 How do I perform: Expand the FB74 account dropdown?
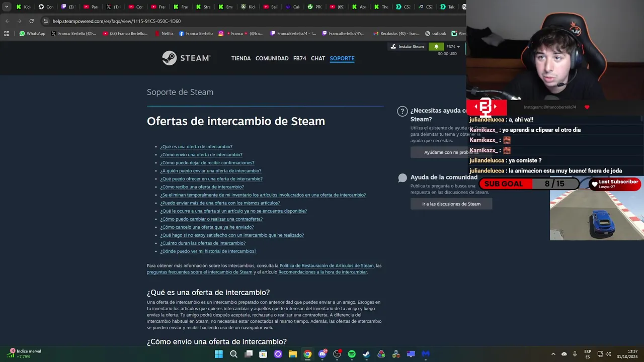[x=453, y=47]
